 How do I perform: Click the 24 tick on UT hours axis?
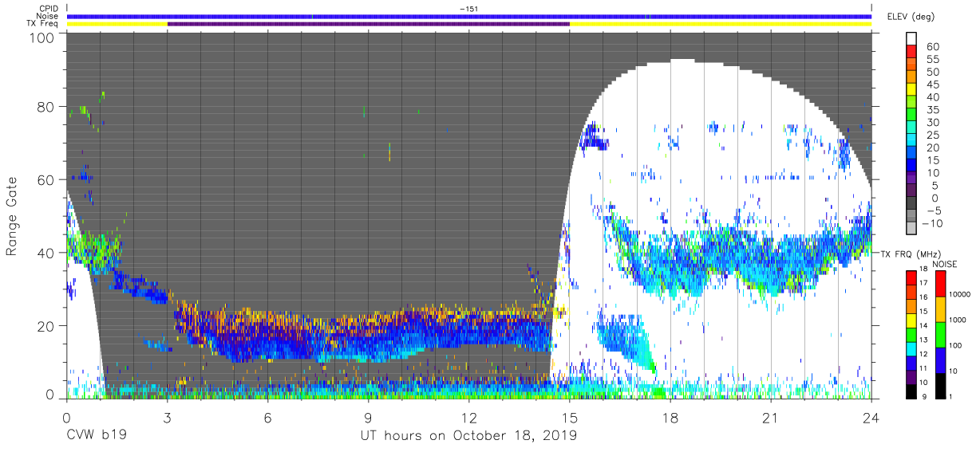pyautogui.click(x=871, y=417)
